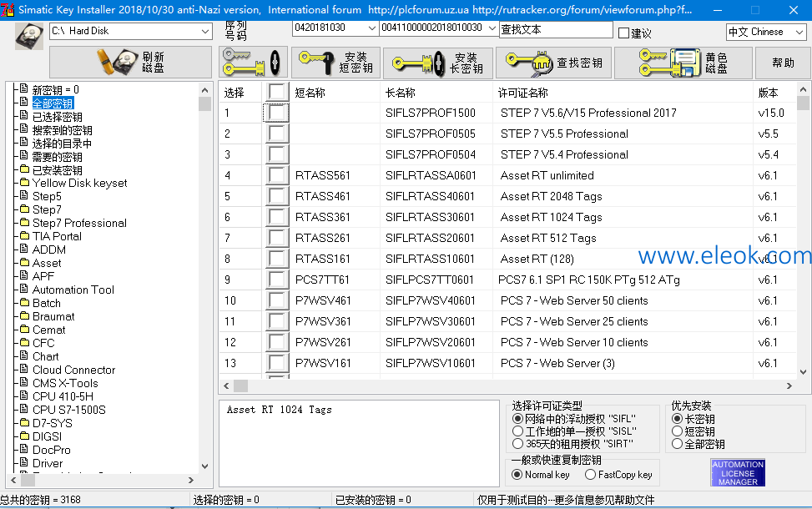The height and width of the screenshot is (509, 812).
Task: Sort by 长名称 column header
Action: click(401, 93)
